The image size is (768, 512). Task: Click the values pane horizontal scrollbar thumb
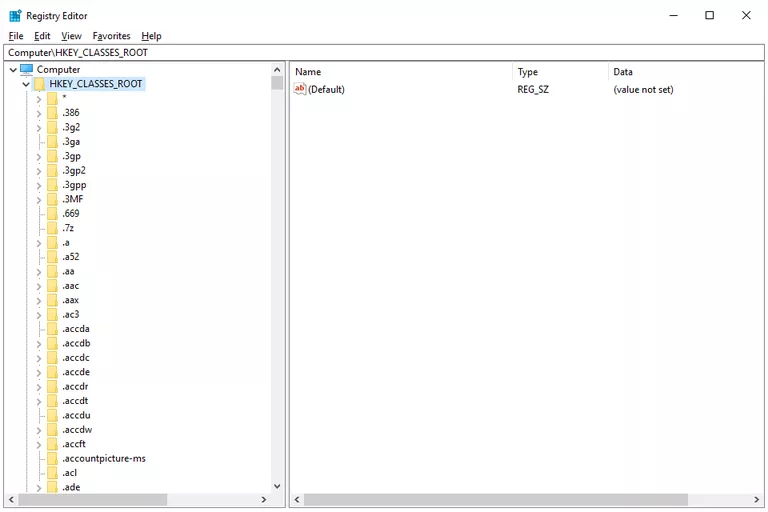[x=496, y=500]
